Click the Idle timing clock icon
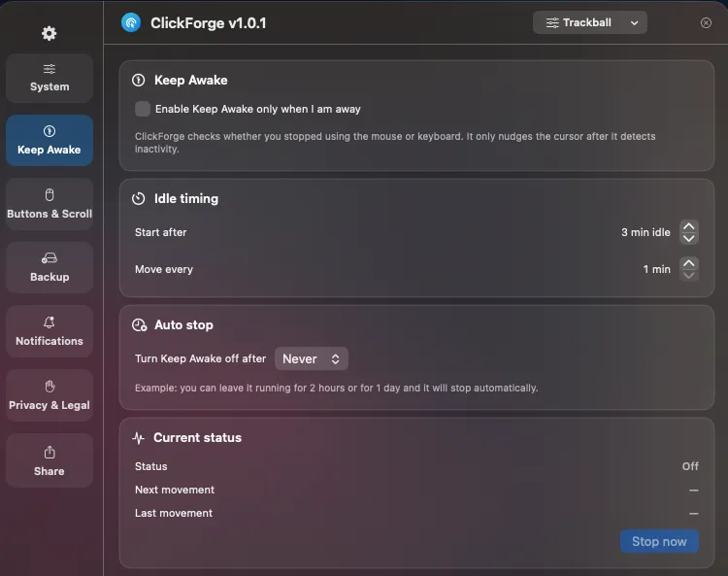The image size is (728, 576). tap(139, 199)
